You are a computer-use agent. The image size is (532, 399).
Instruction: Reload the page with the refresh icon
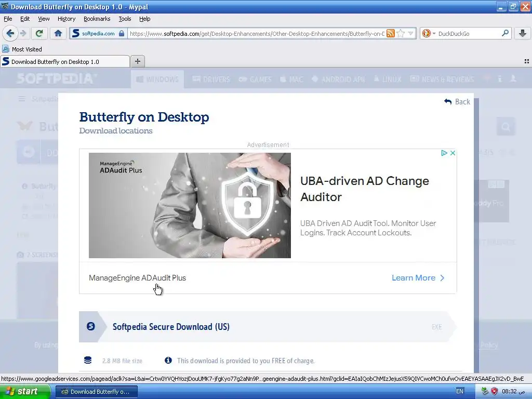pos(39,33)
